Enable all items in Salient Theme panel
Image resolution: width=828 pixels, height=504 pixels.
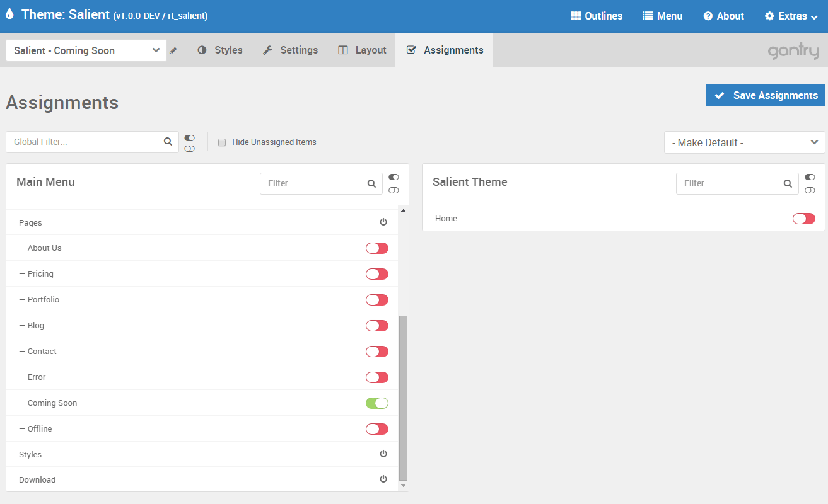pos(810,178)
